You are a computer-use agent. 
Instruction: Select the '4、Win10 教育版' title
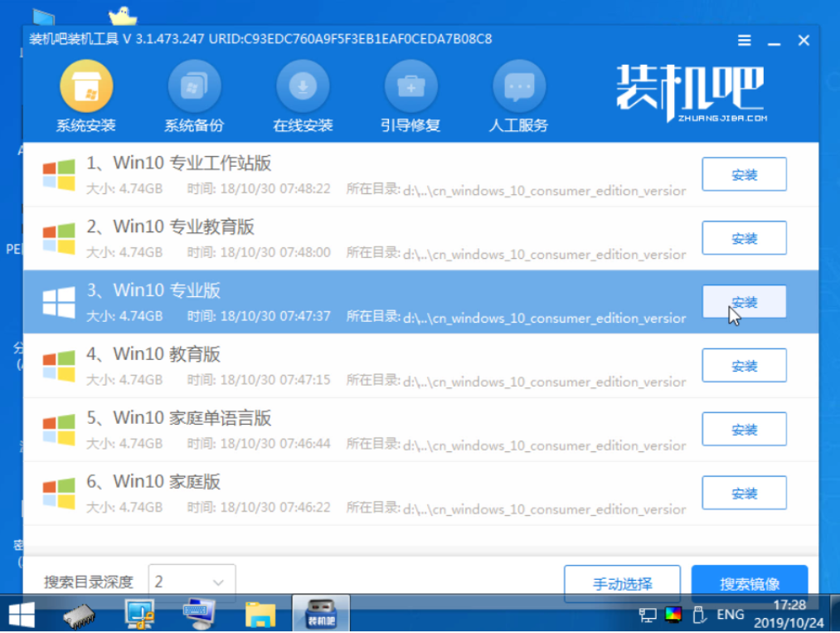point(153,354)
